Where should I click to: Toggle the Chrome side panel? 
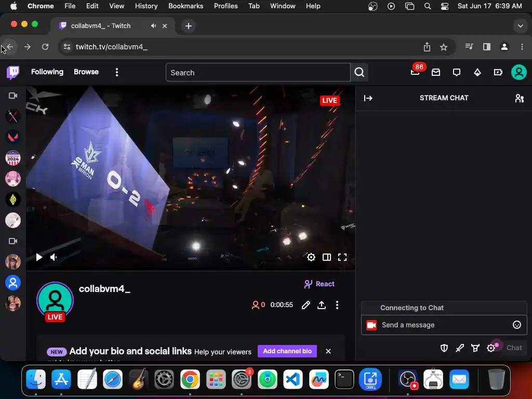[x=486, y=47]
